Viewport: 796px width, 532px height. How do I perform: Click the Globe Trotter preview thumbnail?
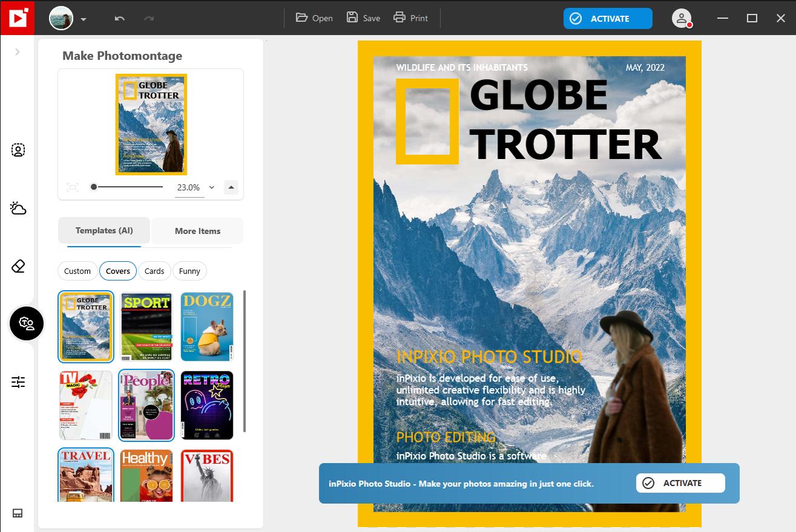tap(151, 125)
